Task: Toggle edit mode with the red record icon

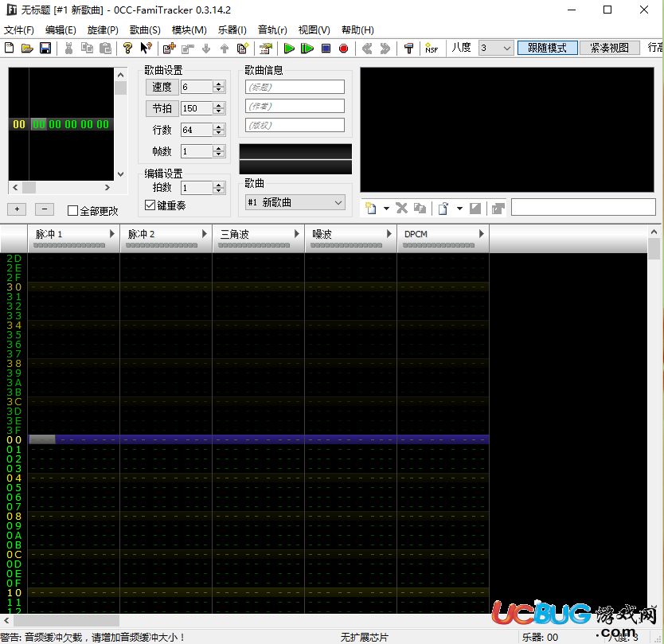Action: coord(344,49)
